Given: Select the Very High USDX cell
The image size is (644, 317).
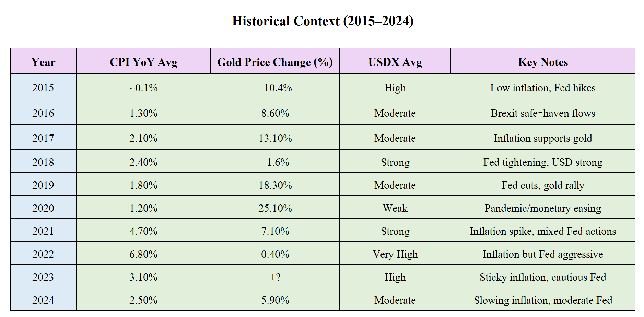Looking at the screenshot, I should tap(395, 254).
